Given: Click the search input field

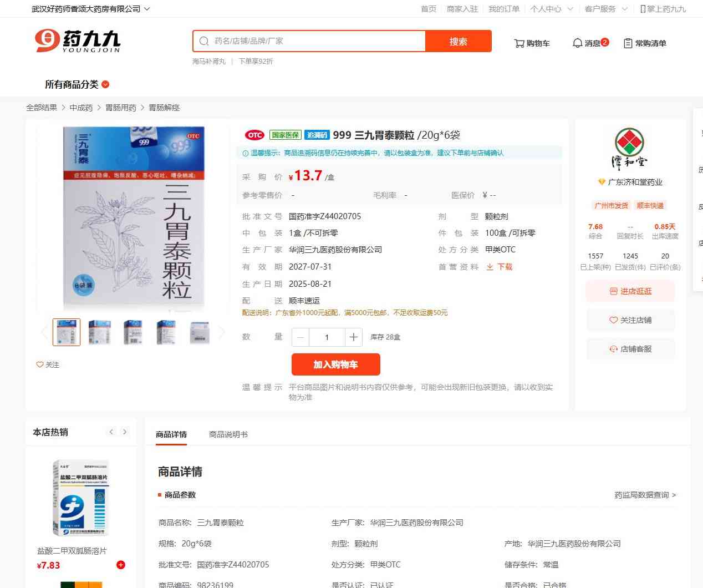Looking at the screenshot, I should coord(309,41).
